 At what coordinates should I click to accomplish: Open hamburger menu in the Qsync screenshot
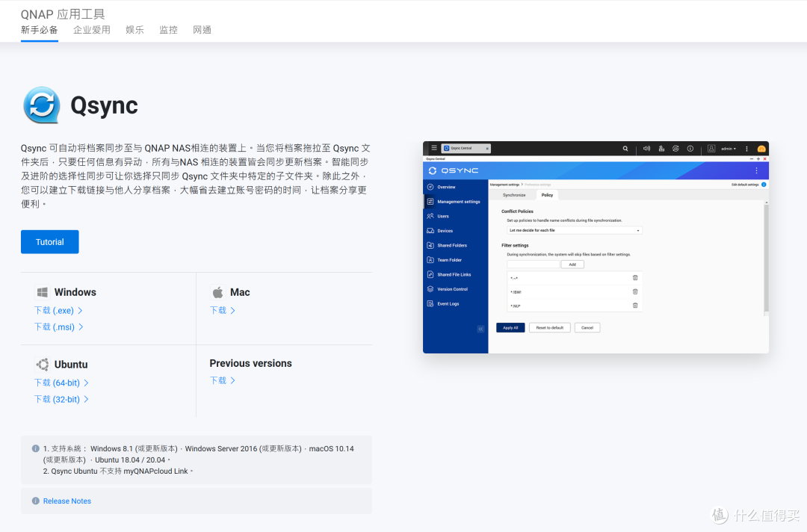pyautogui.click(x=434, y=148)
